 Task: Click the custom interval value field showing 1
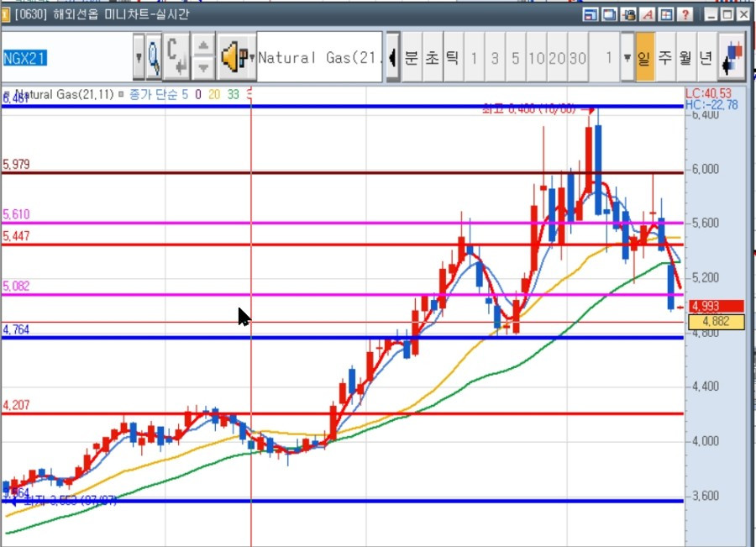click(x=605, y=57)
